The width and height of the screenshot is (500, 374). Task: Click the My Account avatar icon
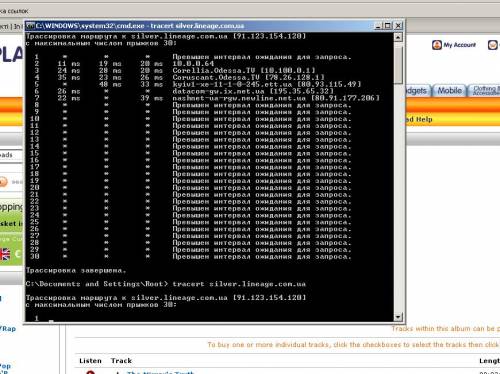pos(437,45)
